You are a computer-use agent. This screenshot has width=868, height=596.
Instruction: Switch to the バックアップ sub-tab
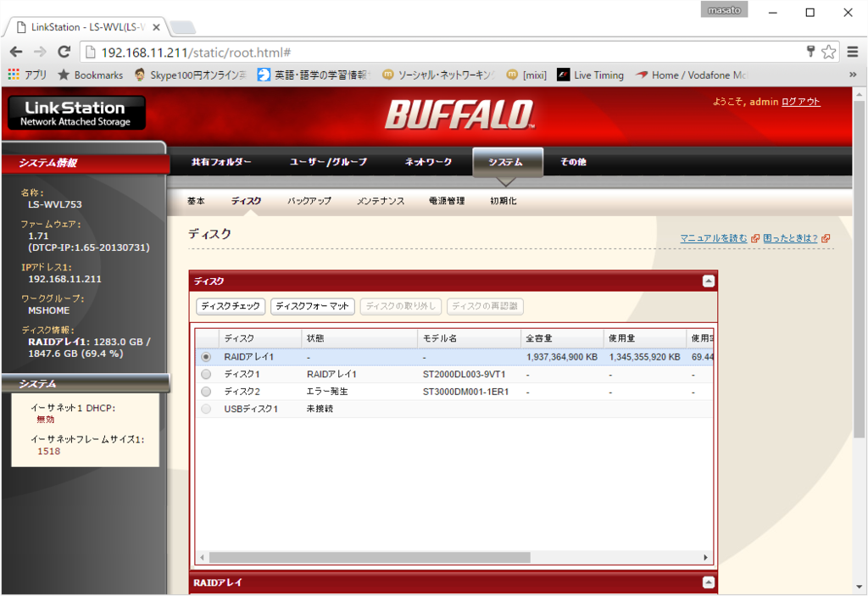point(309,201)
